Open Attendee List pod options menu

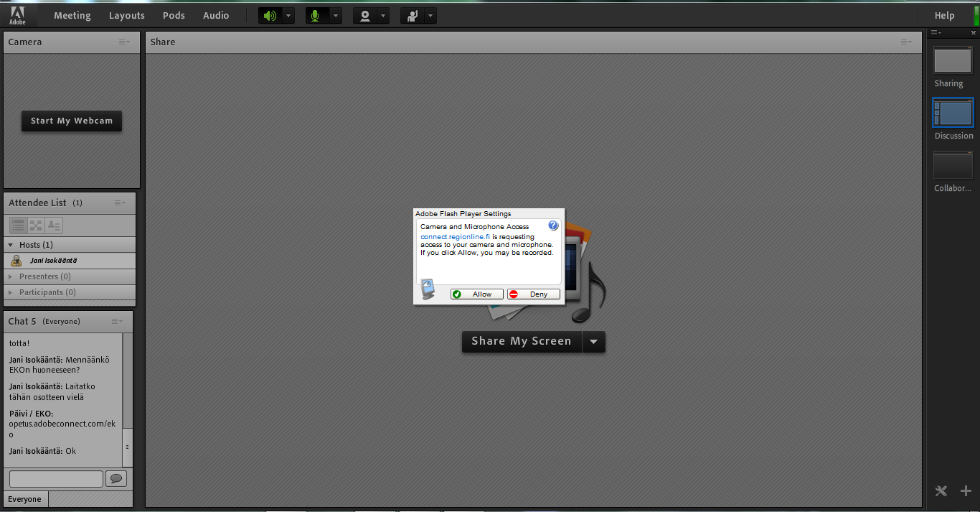[x=121, y=203]
